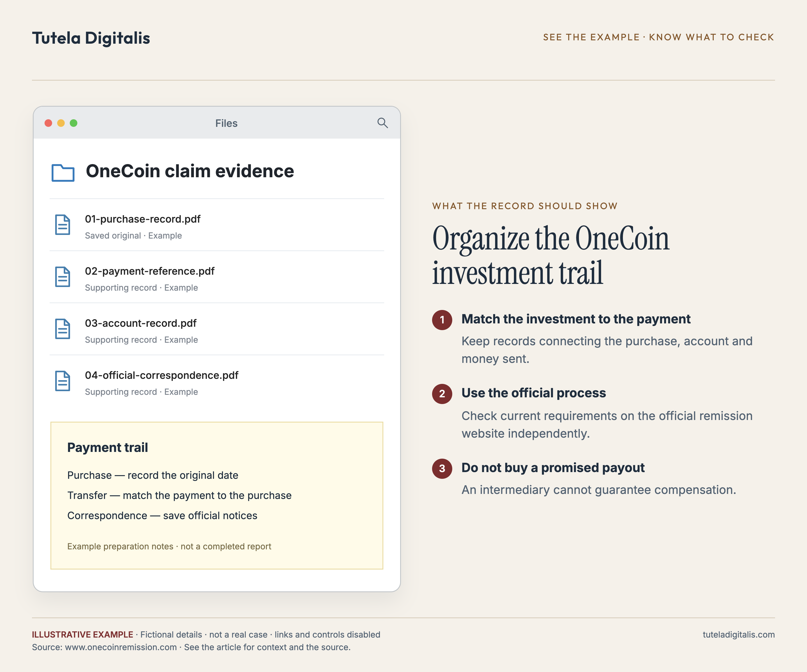This screenshot has width=807, height=672.
Task: Click 'Supporting record · Example' under 04-official-correspondence.pdf
Action: coord(142,392)
